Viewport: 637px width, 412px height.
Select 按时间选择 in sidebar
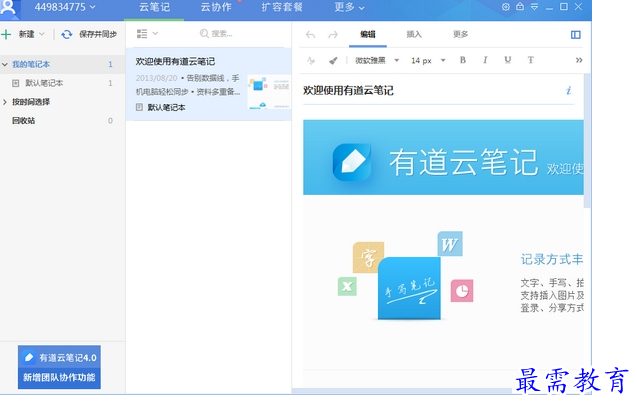pyautogui.click(x=31, y=102)
